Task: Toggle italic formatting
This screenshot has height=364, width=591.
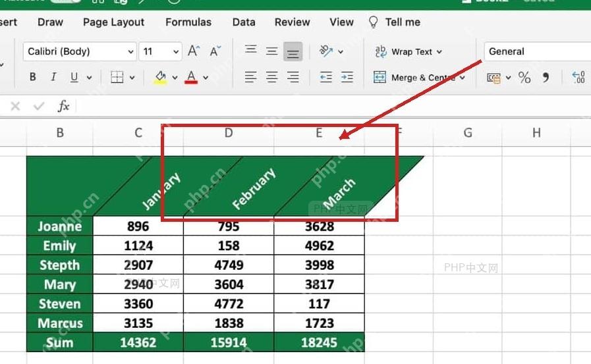Action: click(x=53, y=77)
